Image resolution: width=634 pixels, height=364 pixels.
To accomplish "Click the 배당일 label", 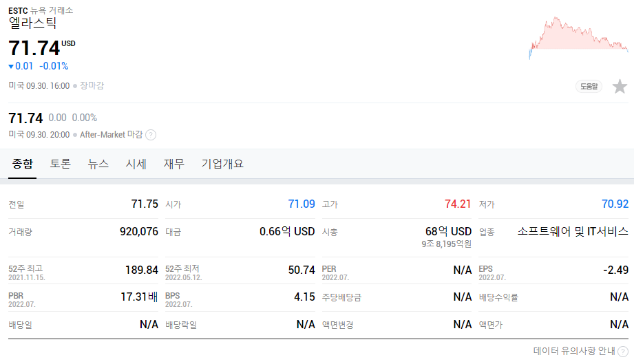I will [20, 325].
